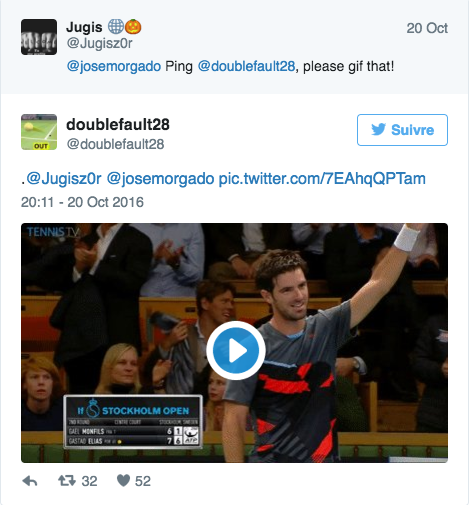This screenshot has height=505, width=470.
Task: Click the @Jugisz0r mention in the reply
Action: tap(63, 179)
